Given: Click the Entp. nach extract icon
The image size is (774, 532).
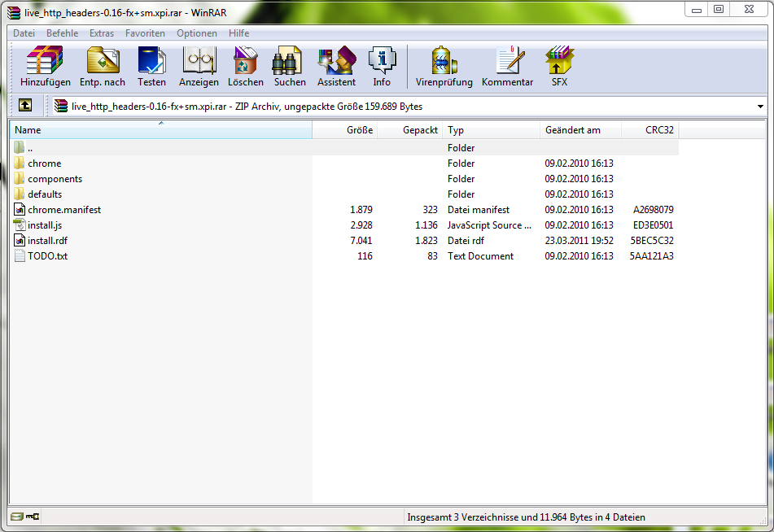Looking at the screenshot, I should pyautogui.click(x=103, y=60).
